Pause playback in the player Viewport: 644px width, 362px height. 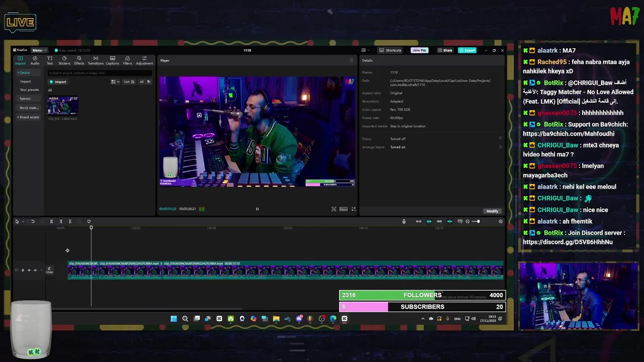tap(257, 209)
